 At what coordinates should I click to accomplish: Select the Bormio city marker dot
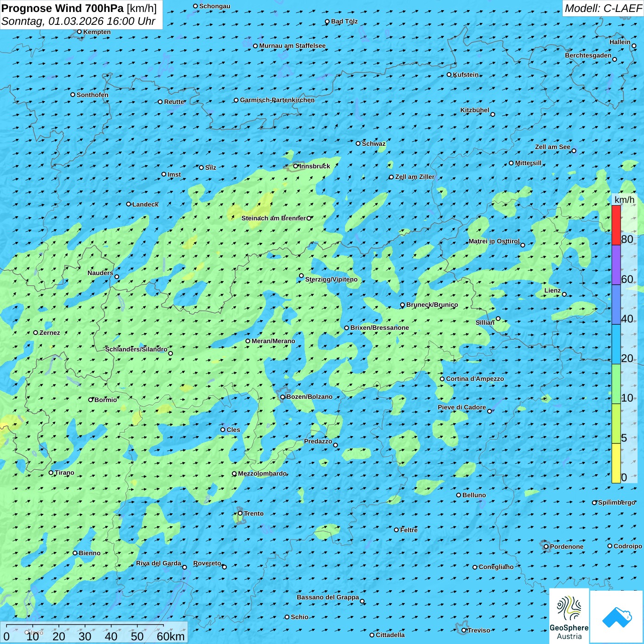coord(91,400)
